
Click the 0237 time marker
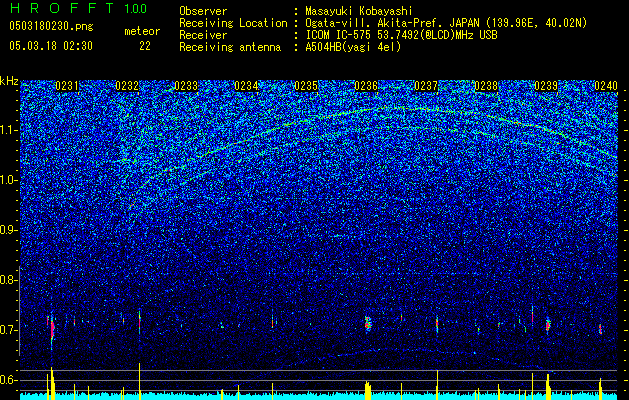coord(426,86)
